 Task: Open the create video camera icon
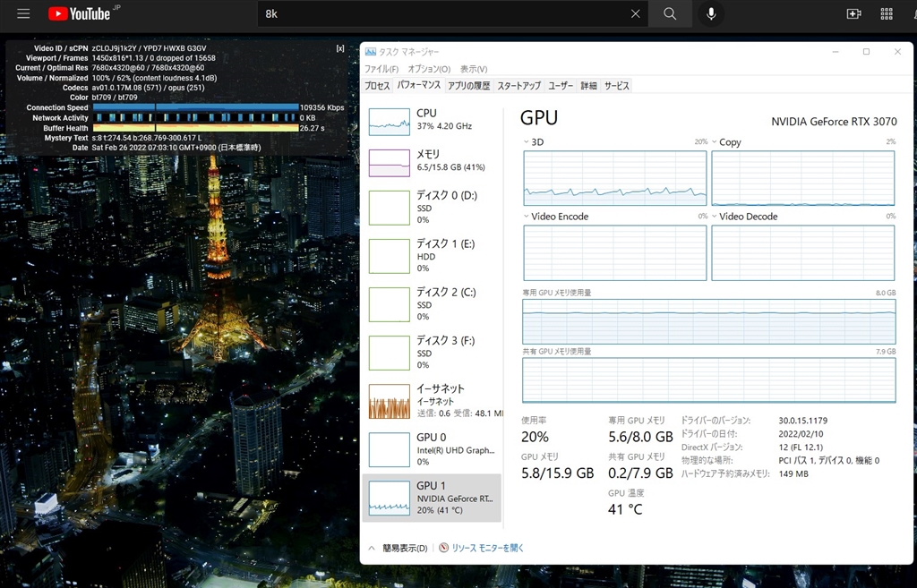pos(853,14)
